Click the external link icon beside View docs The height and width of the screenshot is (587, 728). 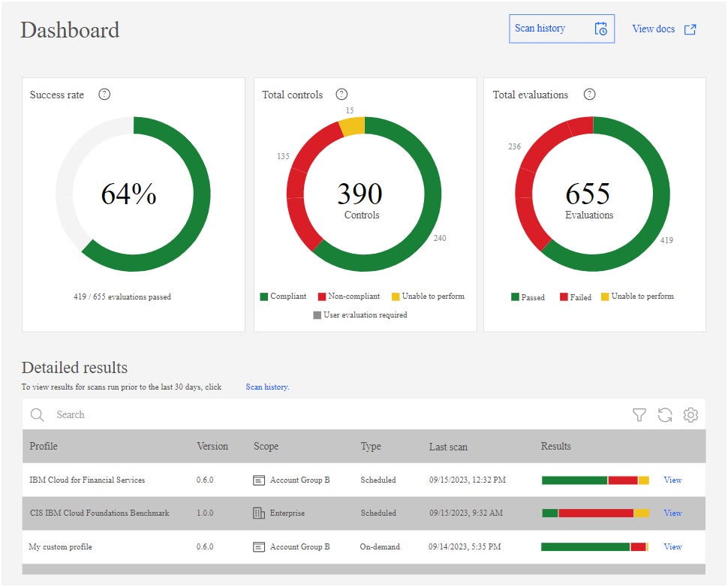click(690, 29)
